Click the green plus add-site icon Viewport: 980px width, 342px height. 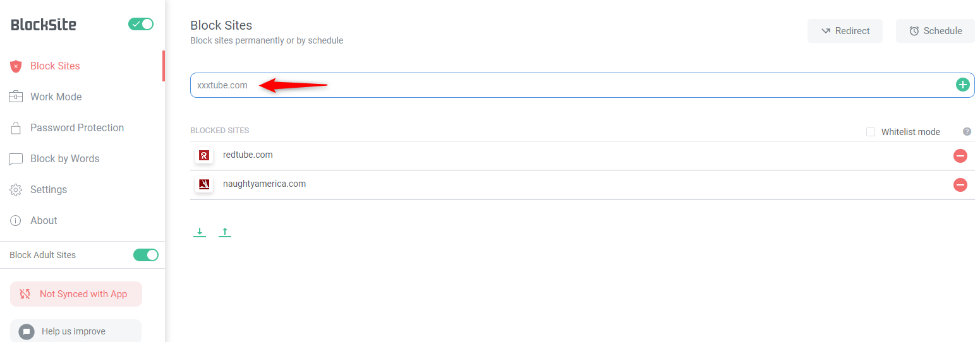(x=962, y=85)
